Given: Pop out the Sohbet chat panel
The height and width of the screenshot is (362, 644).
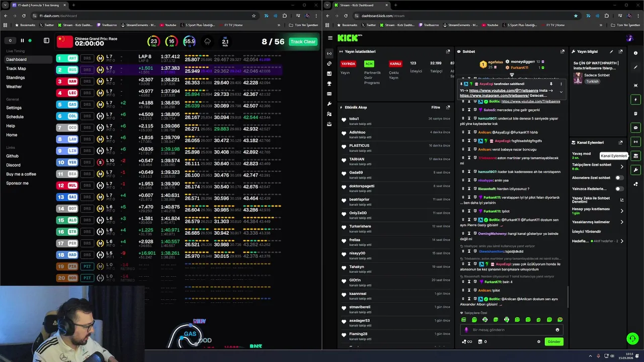Looking at the screenshot, I should click(562, 51).
